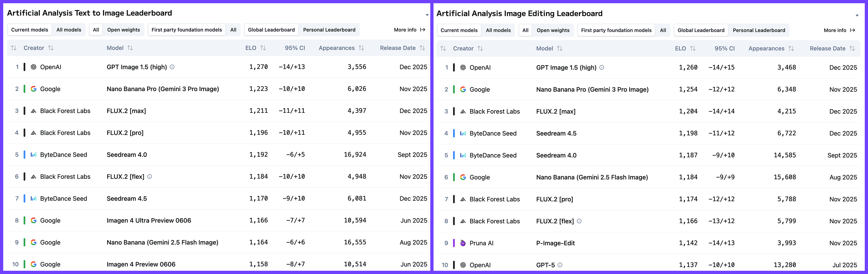Sort Image Editing rows by rank arrows
868x274 pixels.
443,48
